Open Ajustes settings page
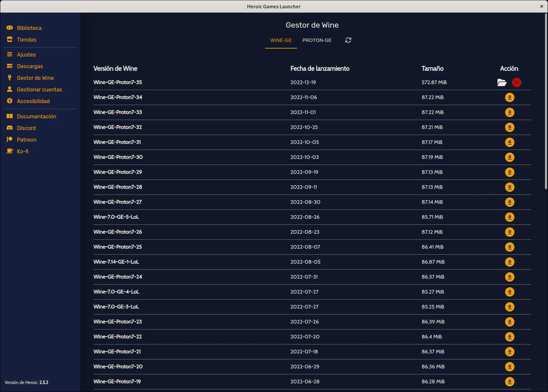The width and height of the screenshot is (548, 392). 26,55
